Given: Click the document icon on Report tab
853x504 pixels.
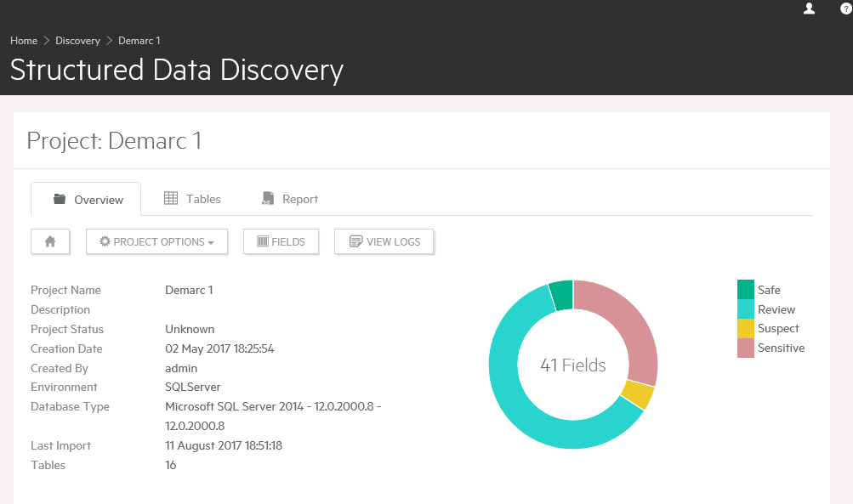Looking at the screenshot, I should point(268,199).
